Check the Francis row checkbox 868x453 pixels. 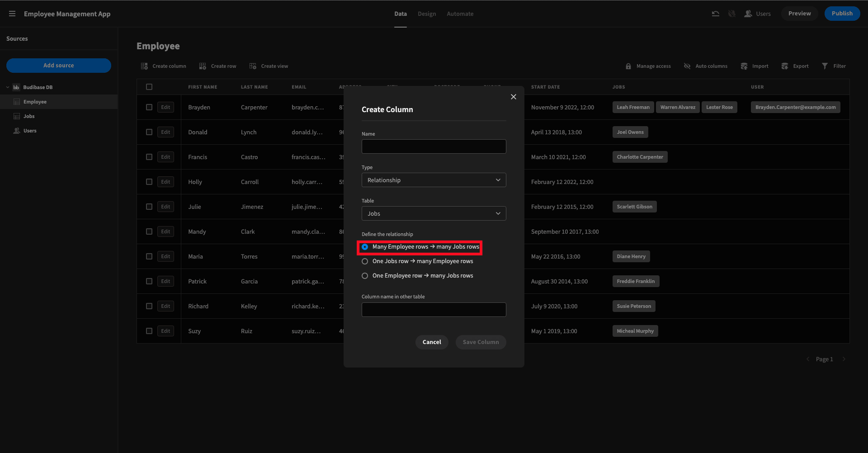[149, 157]
